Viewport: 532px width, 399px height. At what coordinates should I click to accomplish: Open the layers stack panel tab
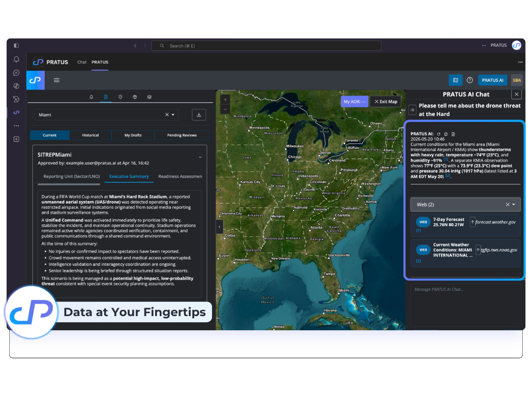[x=149, y=97]
